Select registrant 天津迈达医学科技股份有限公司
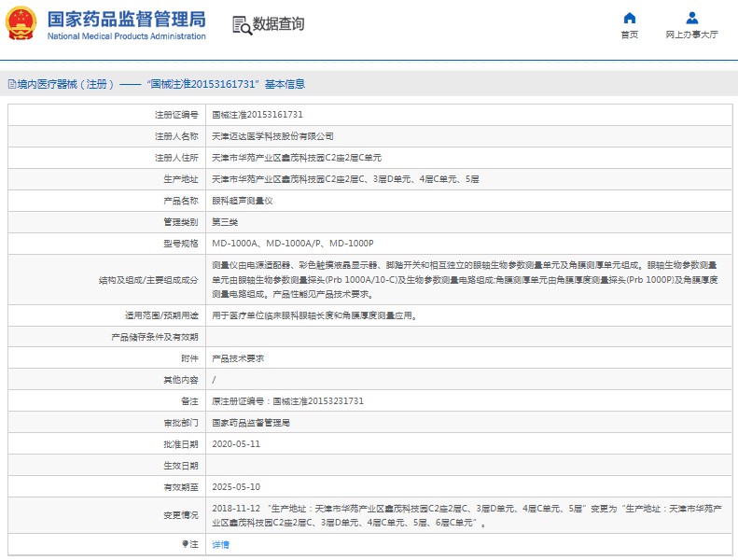The image size is (738, 560). tap(272, 136)
